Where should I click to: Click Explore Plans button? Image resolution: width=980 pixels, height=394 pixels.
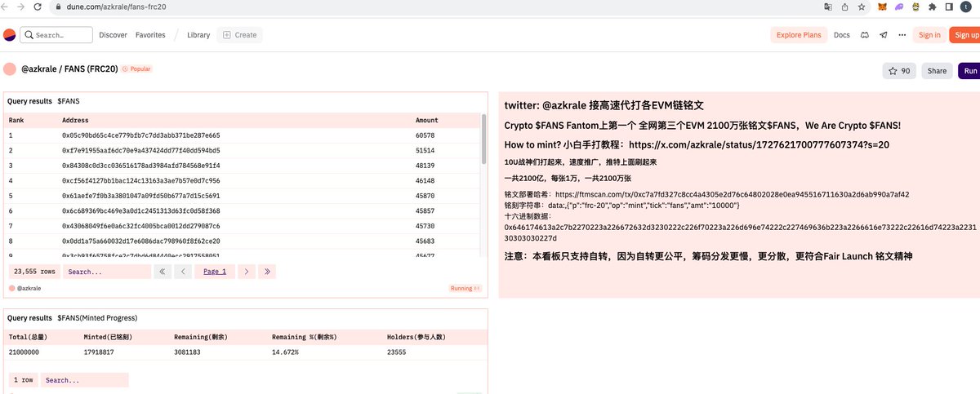click(x=799, y=35)
